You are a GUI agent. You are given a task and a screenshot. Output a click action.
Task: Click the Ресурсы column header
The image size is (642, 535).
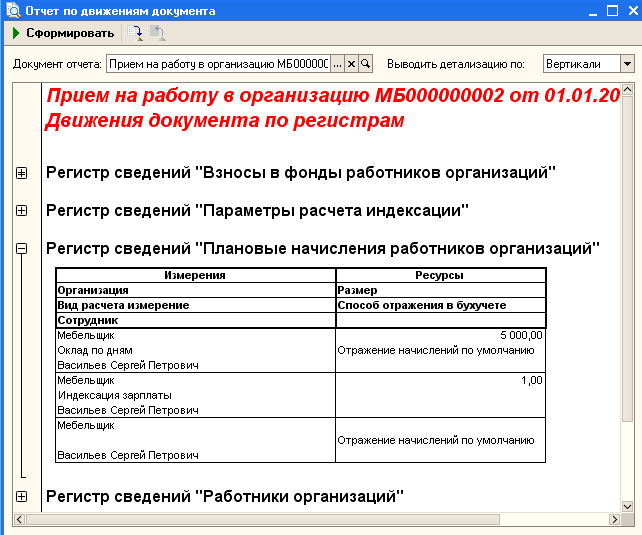[x=441, y=275]
